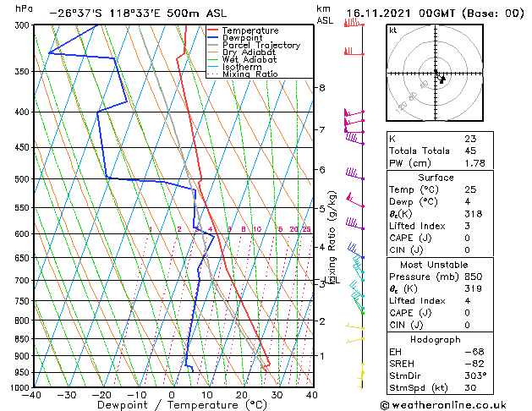Viewport: 532px width, 411px height.
Task: Click the pink "10" mixing ratio label
Action: click(257, 229)
